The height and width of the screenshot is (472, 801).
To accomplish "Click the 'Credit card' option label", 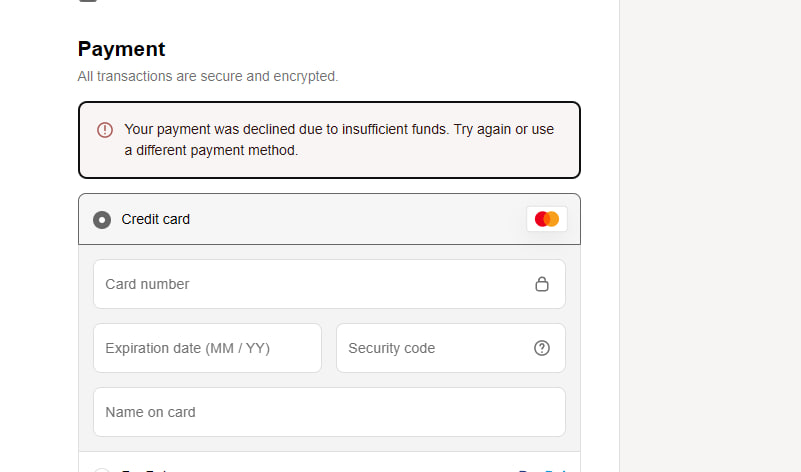I will pos(155,219).
